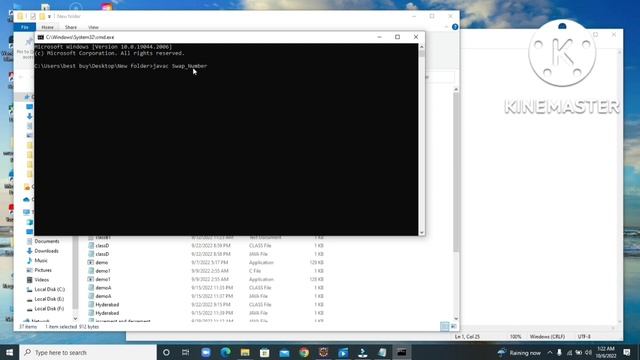Click scroll-down arrow of cmd window
Screen dimensions: 640x360
coord(422,233)
